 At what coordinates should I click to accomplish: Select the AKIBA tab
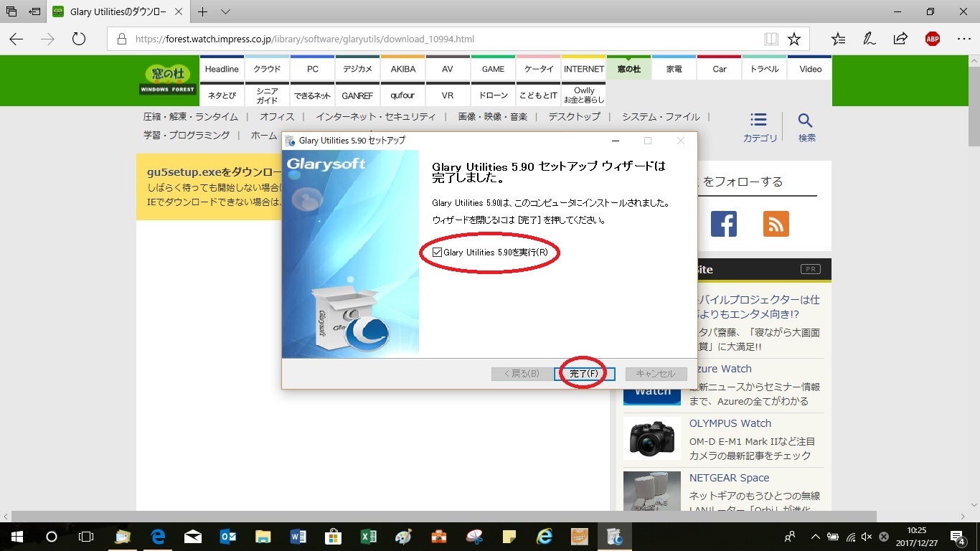pos(402,69)
